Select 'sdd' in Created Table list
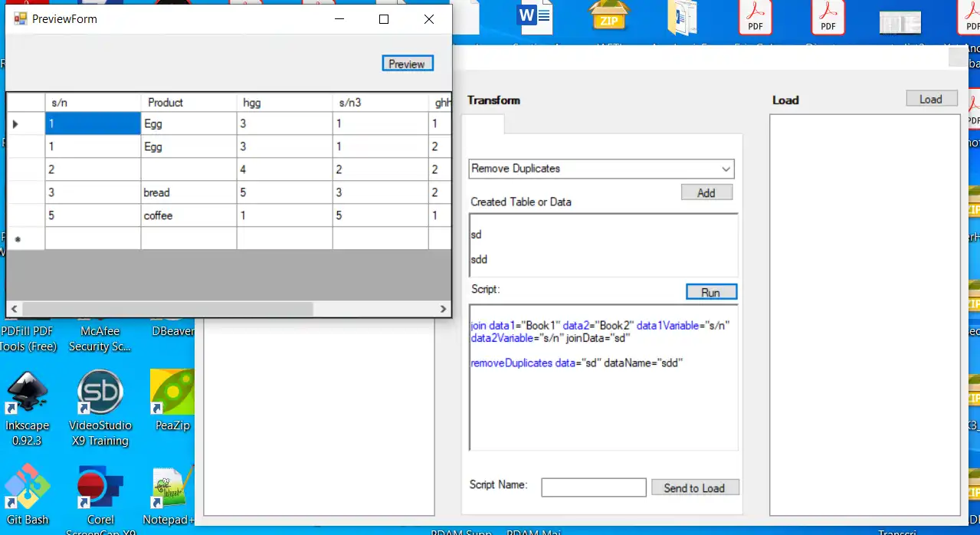The width and height of the screenshot is (980, 535). (x=479, y=259)
